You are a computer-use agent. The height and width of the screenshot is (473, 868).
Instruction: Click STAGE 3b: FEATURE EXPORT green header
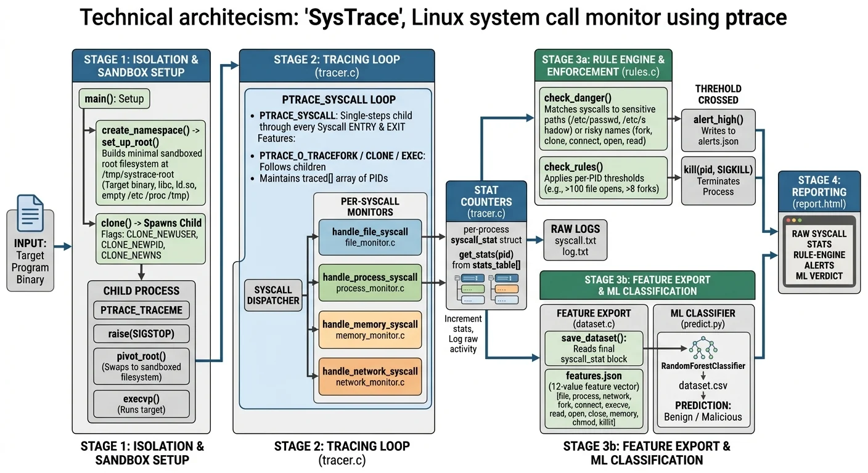(647, 285)
